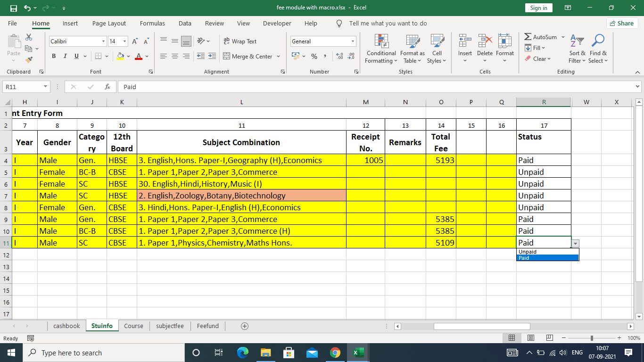
Task: Click the Paste clipboard icon
Action: pyautogui.click(x=14, y=41)
